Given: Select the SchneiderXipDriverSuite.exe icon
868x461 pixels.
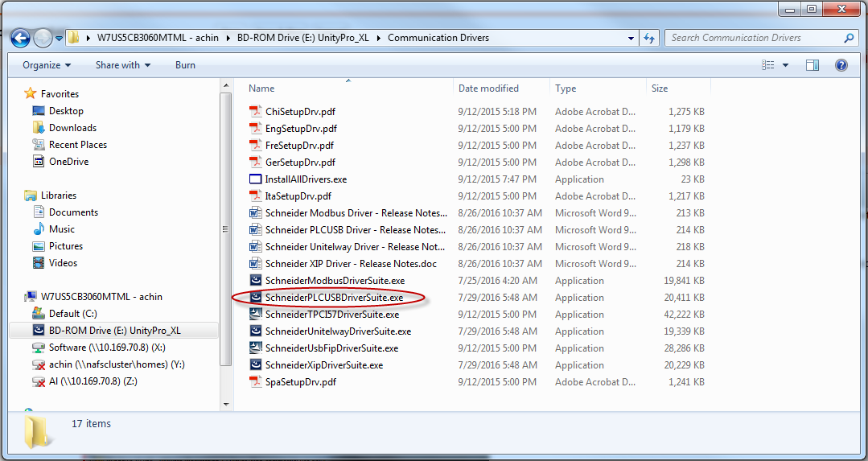Looking at the screenshot, I should [x=255, y=364].
